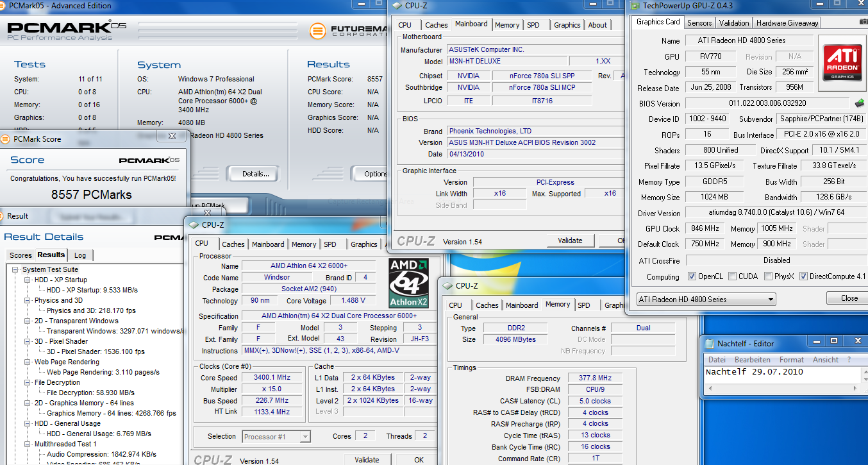Screen dimensions: 868x465
Task: Open Caches tab in CPU-Z CPU window
Action: click(233, 244)
